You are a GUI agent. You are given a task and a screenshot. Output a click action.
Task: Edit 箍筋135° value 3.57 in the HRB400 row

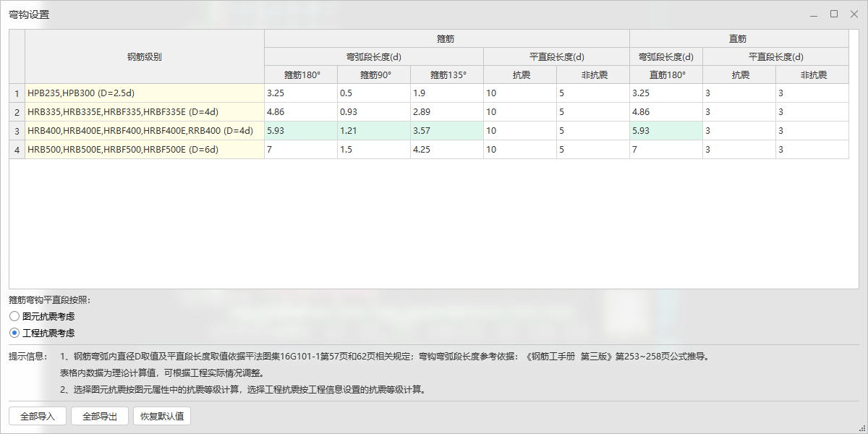click(447, 131)
